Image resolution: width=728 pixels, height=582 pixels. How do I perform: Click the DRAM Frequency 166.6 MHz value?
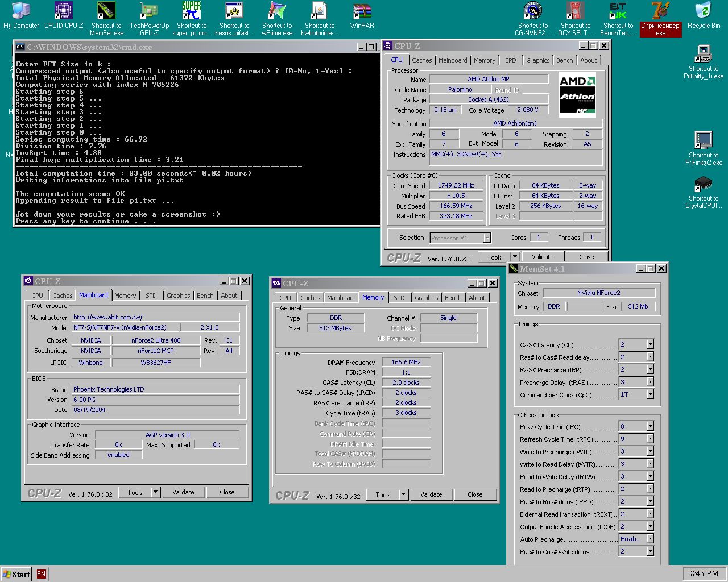coord(406,362)
